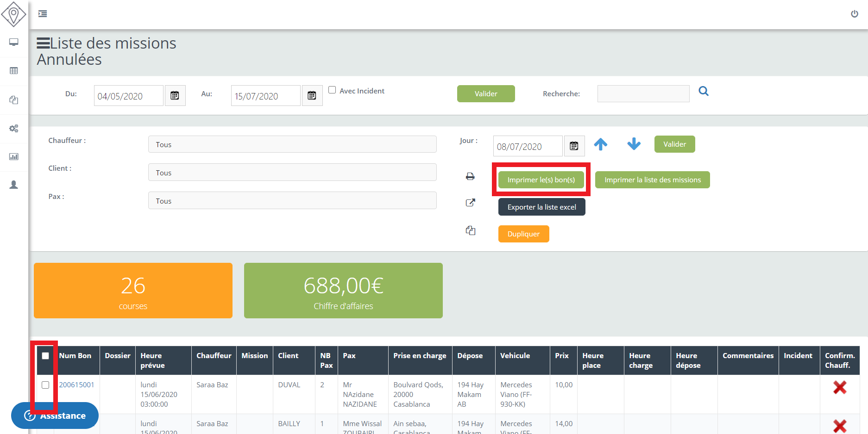Viewport: 868px width, 434px height.
Task: Enable the 'Avec Incident' checkbox
Action: click(x=332, y=90)
